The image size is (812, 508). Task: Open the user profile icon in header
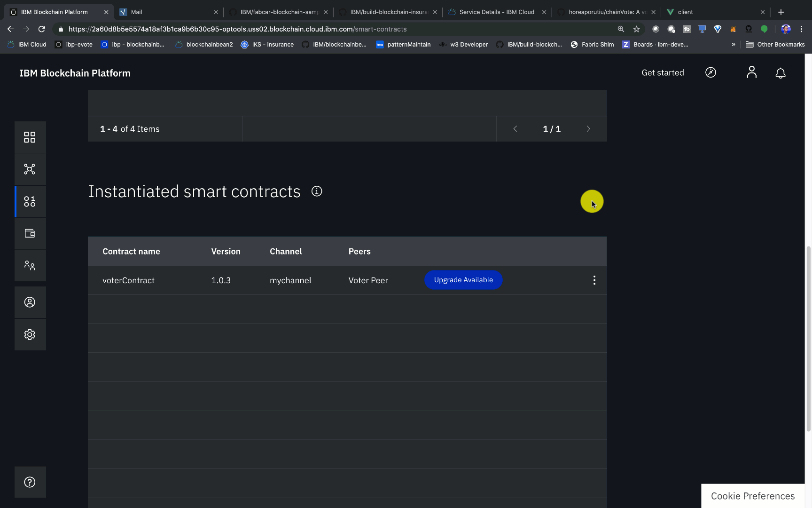752,72
